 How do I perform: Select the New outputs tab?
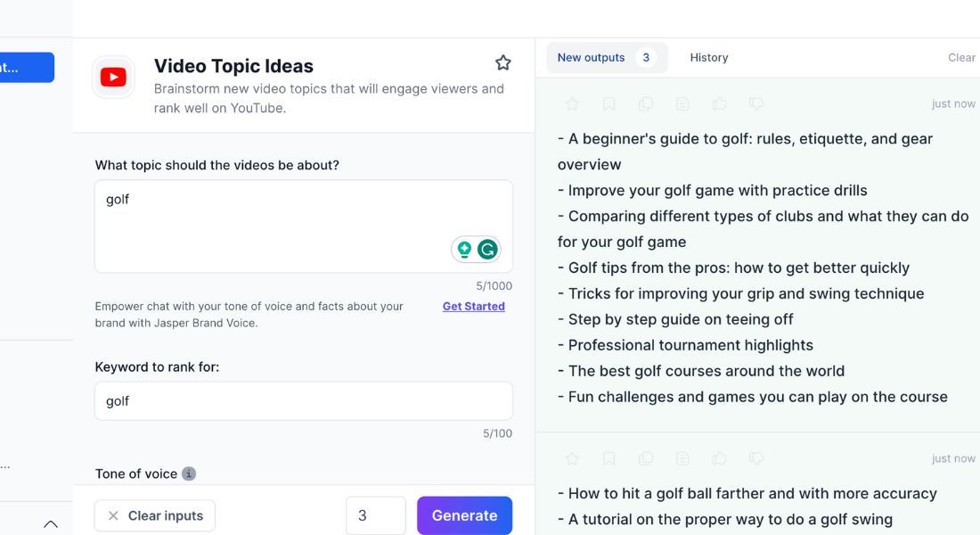591,57
